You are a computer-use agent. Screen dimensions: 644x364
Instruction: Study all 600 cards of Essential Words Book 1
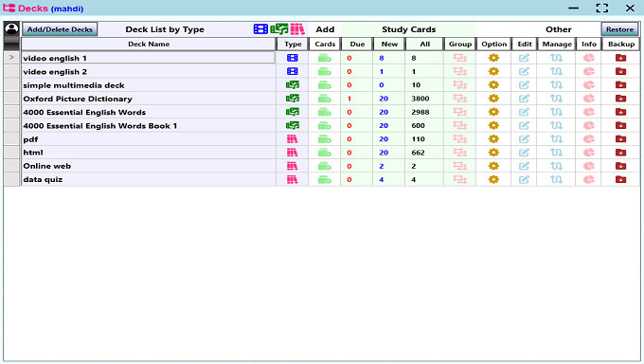pos(418,125)
